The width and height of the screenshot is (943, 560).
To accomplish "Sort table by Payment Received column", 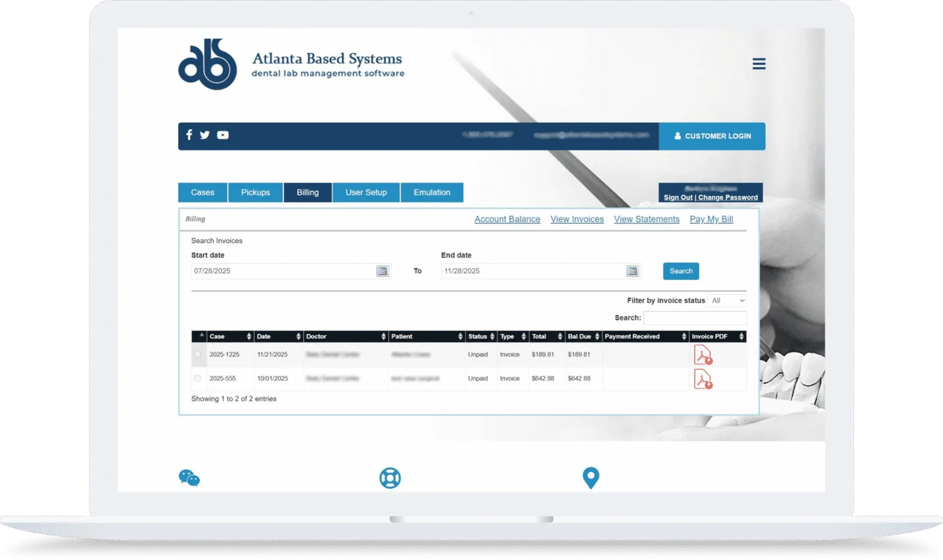I will 645,337.
